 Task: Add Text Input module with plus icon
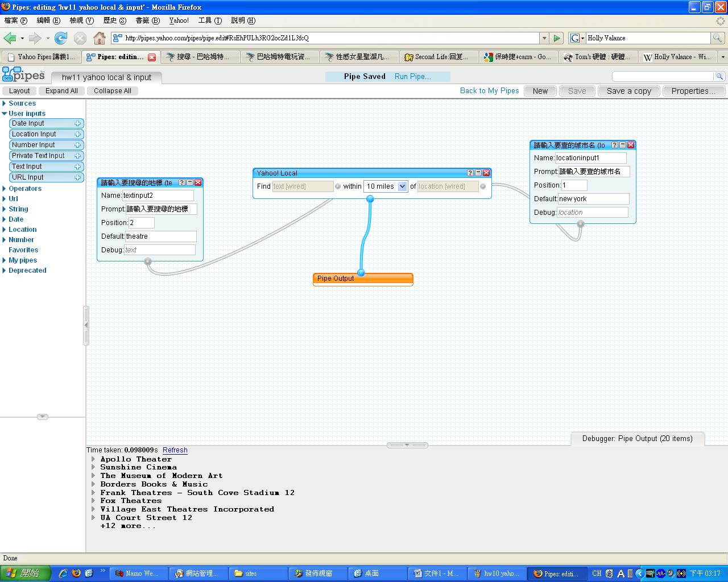point(78,167)
